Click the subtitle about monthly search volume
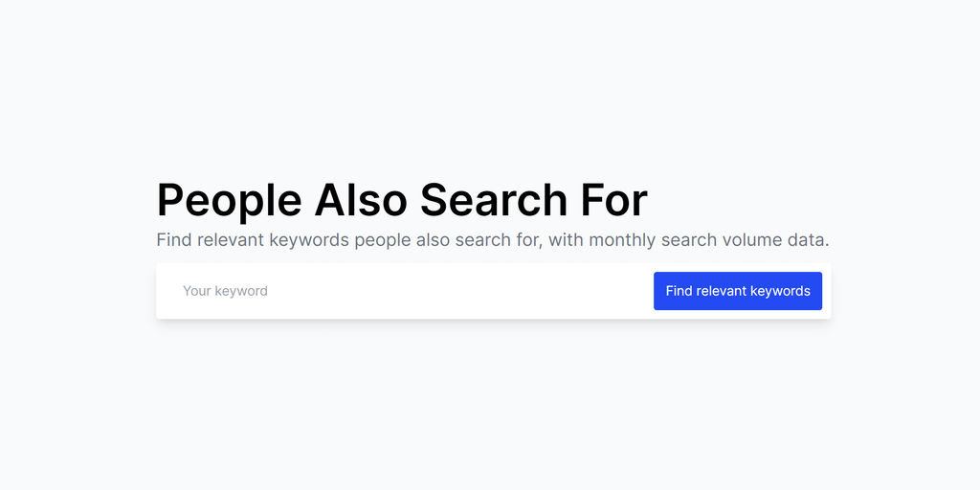The height and width of the screenshot is (490, 980). pos(492,240)
